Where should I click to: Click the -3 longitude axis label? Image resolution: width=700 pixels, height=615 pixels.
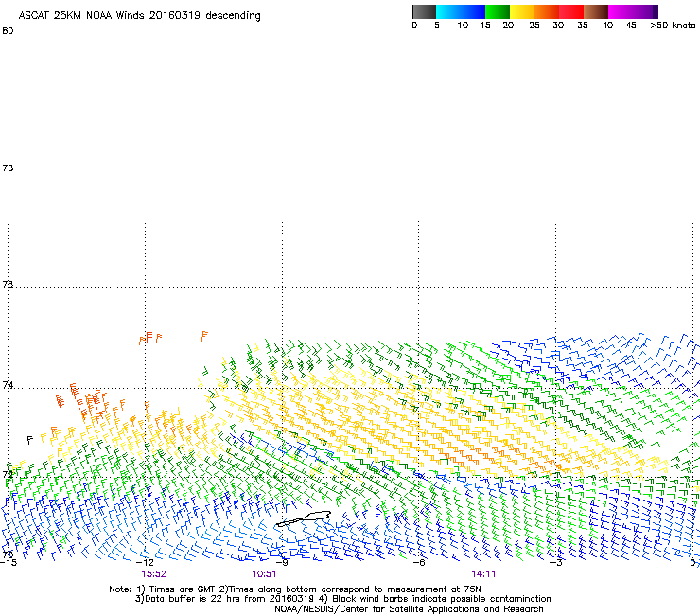click(x=555, y=562)
